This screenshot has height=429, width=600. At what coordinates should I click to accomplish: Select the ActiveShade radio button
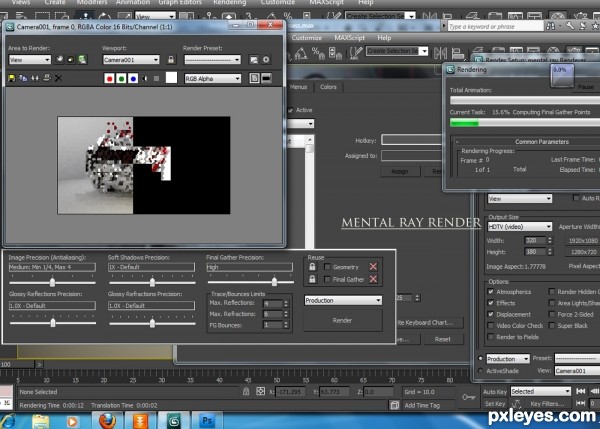(x=481, y=370)
